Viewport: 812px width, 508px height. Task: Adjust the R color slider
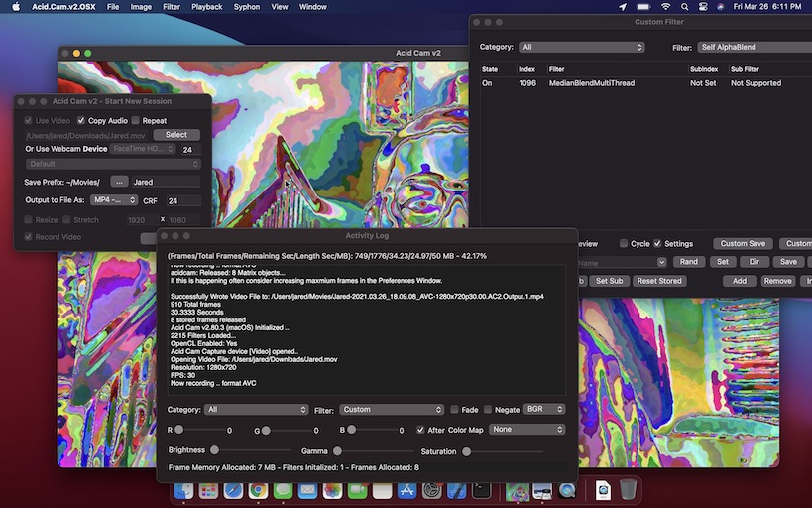click(x=179, y=430)
